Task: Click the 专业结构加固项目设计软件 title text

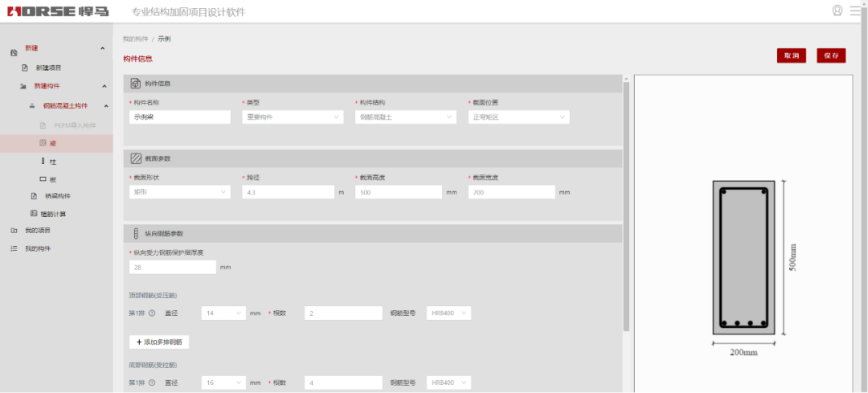Action: (188, 12)
